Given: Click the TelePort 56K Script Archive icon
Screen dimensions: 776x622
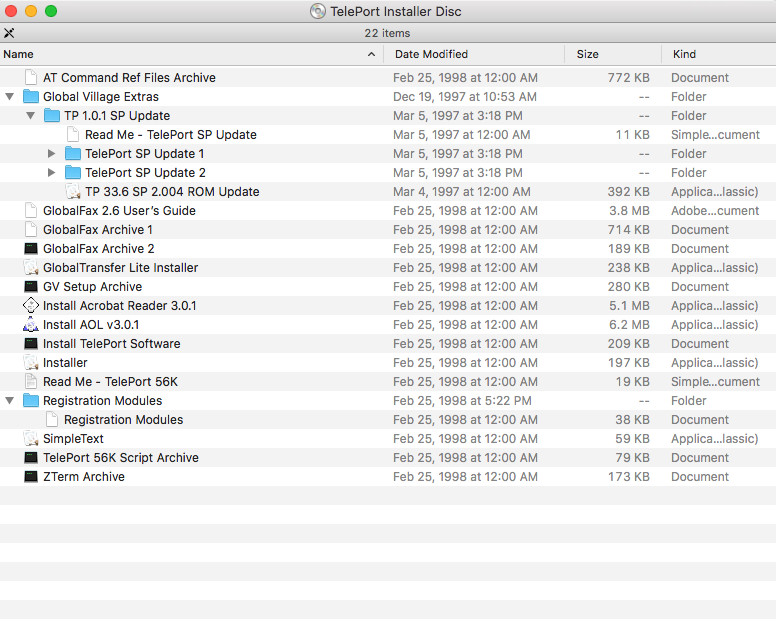Looking at the screenshot, I should (31, 457).
